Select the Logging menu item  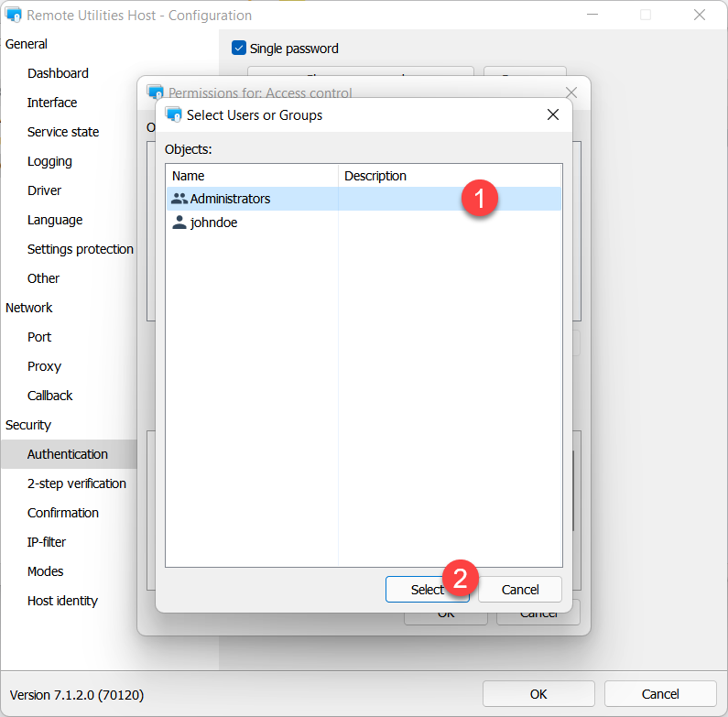pos(49,161)
